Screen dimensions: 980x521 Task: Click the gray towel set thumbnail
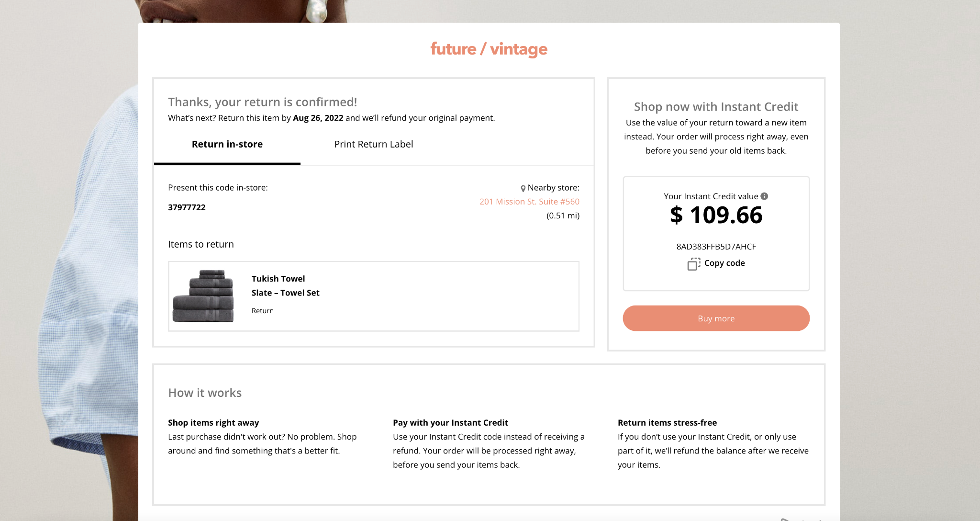[x=203, y=296]
